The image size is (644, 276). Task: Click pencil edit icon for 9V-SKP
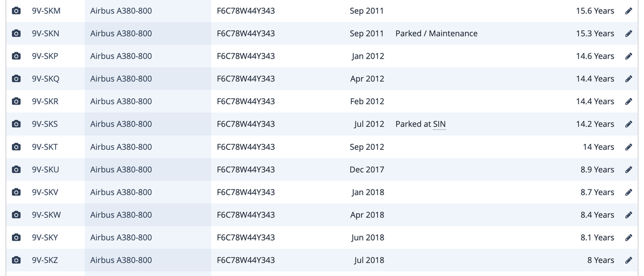(628, 56)
